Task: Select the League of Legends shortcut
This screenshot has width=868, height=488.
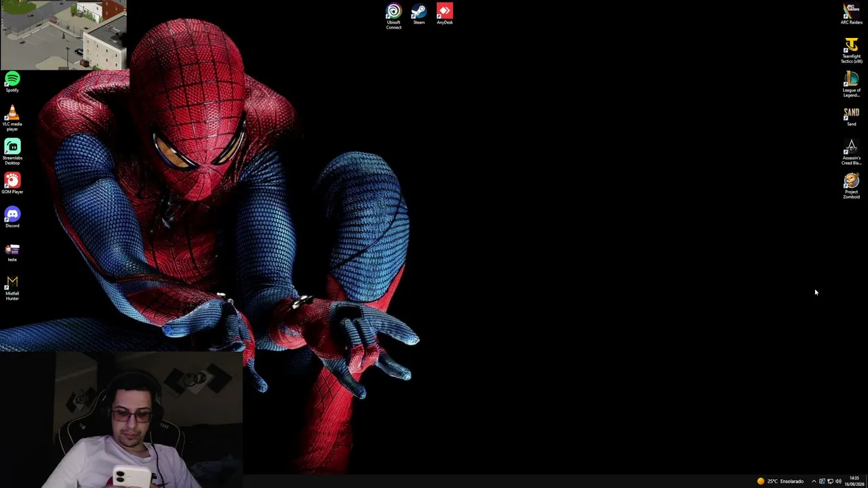Action: pos(851,84)
